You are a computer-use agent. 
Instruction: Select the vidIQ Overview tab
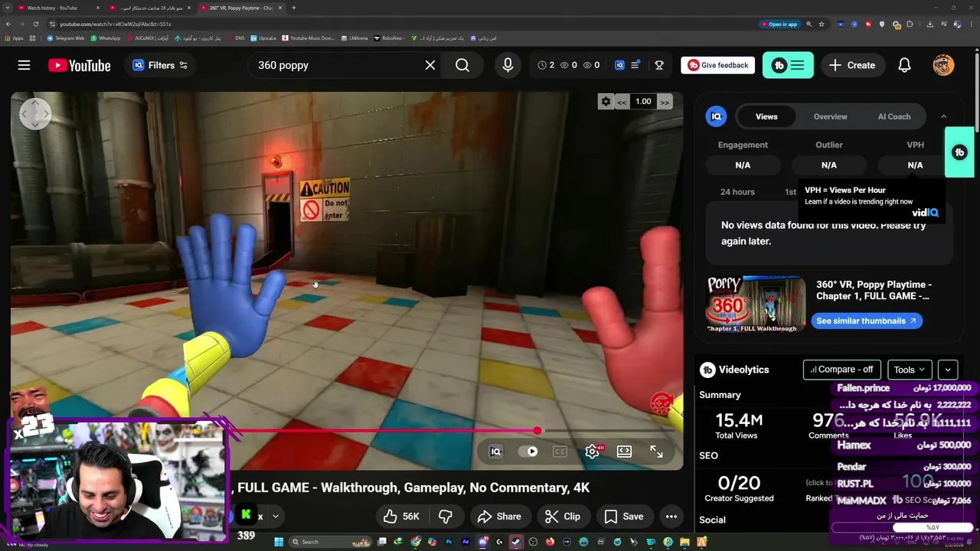click(x=830, y=116)
